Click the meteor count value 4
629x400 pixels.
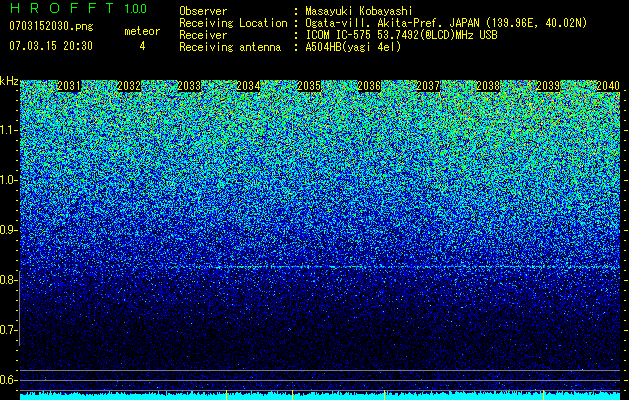click(142, 46)
